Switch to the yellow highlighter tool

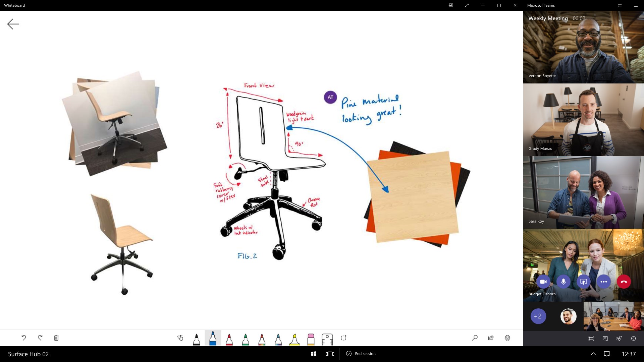point(294,339)
